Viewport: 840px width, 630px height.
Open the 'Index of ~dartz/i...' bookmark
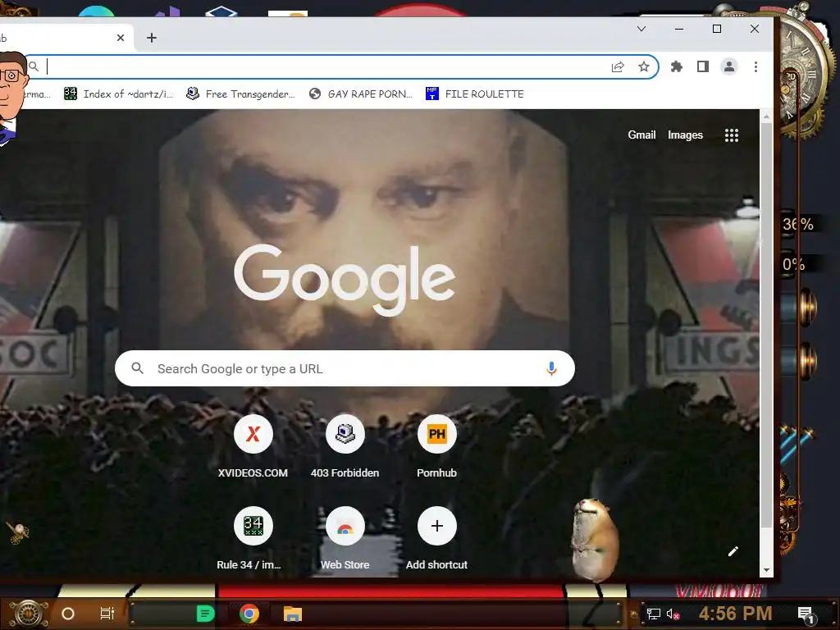(x=118, y=94)
